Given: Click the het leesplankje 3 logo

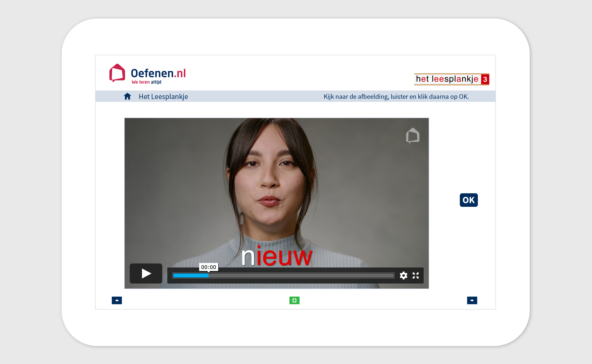Looking at the screenshot, I should (452, 79).
